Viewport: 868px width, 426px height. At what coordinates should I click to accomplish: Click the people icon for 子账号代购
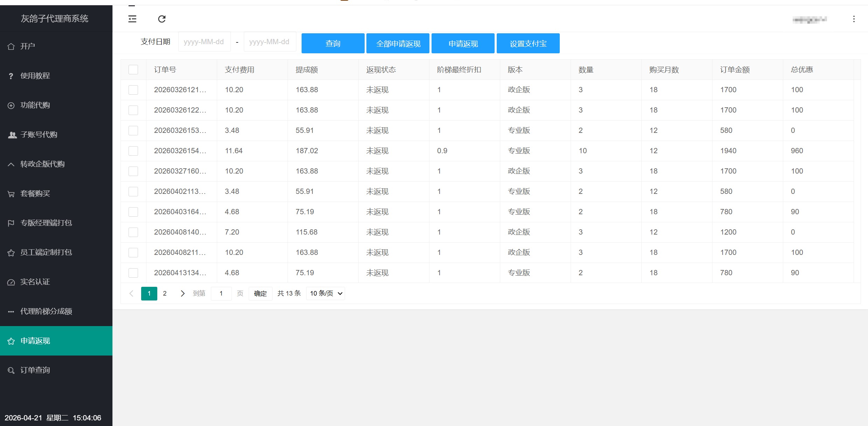click(12, 135)
